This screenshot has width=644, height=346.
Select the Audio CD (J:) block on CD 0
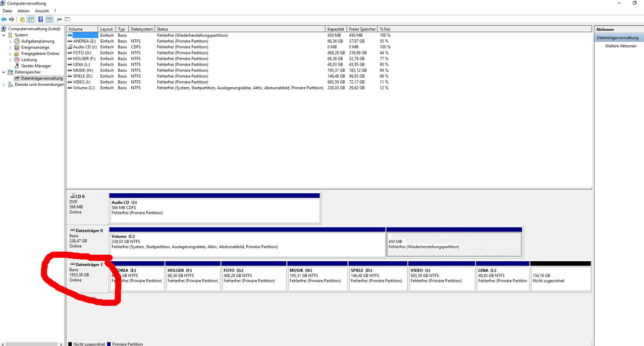pyautogui.click(x=214, y=208)
